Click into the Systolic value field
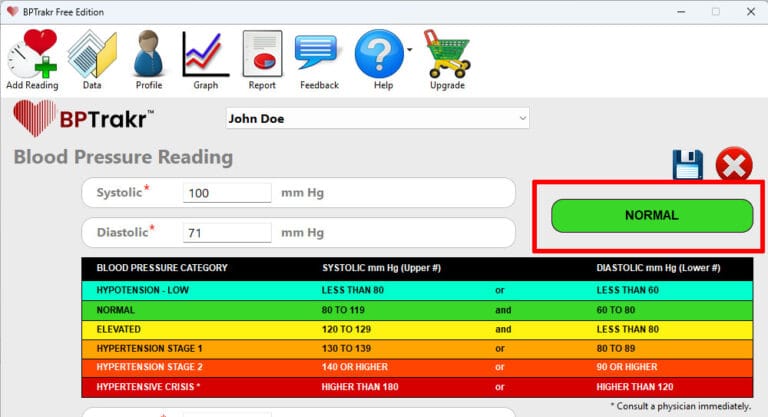The height and width of the screenshot is (417, 768). point(227,193)
